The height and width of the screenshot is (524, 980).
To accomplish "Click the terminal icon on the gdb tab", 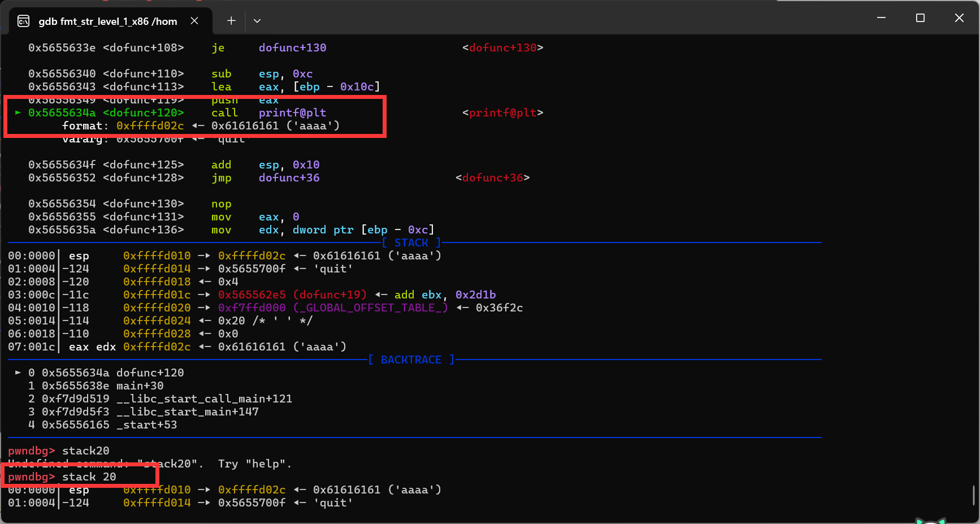I will click(x=24, y=21).
